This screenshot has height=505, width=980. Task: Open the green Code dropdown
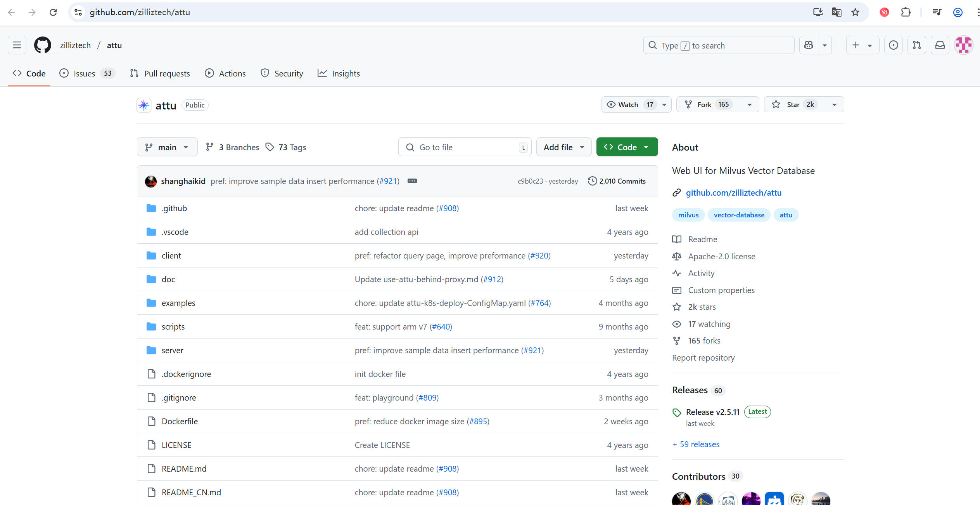(x=627, y=147)
